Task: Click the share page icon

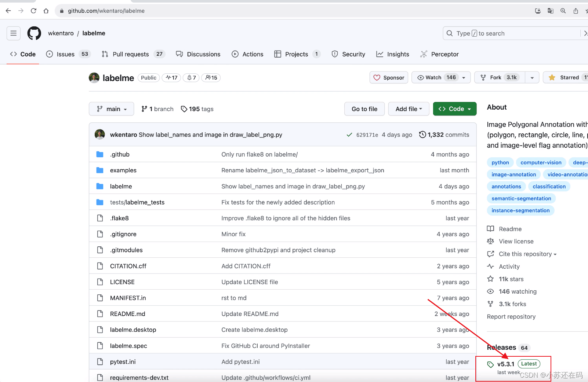Action: pyautogui.click(x=576, y=11)
